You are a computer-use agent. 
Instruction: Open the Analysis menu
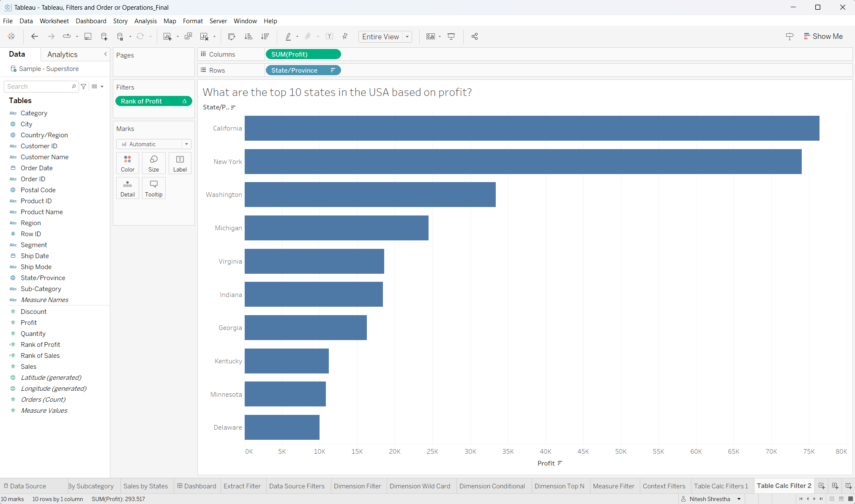pyautogui.click(x=145, y=21)
